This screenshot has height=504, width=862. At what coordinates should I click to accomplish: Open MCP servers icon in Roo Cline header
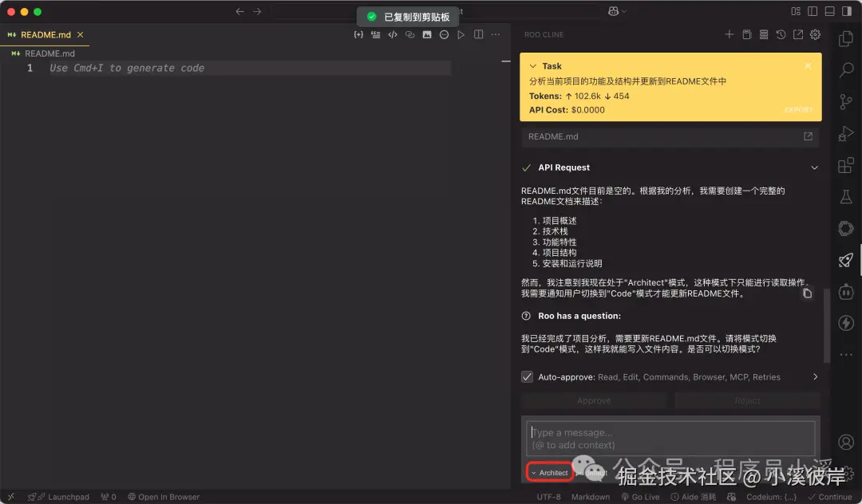point(764,34)
